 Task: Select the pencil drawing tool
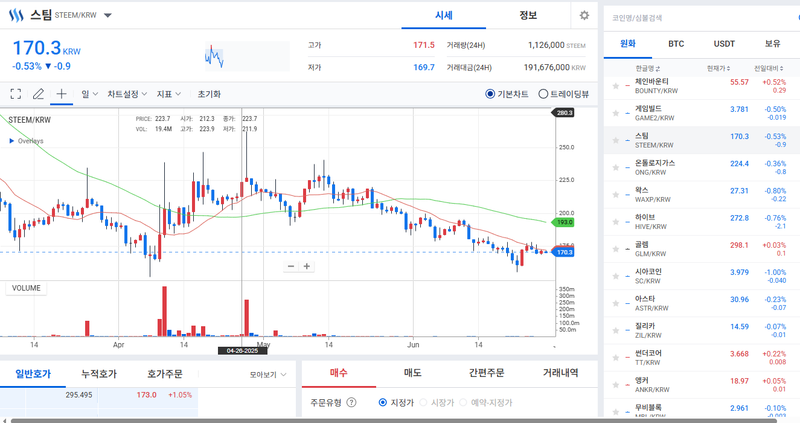pos(38,94)
